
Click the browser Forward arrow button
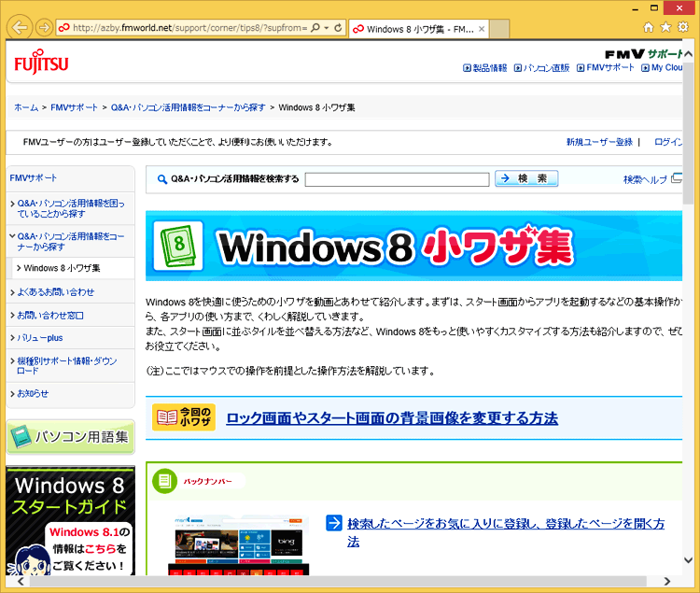[x=43, y=28]
